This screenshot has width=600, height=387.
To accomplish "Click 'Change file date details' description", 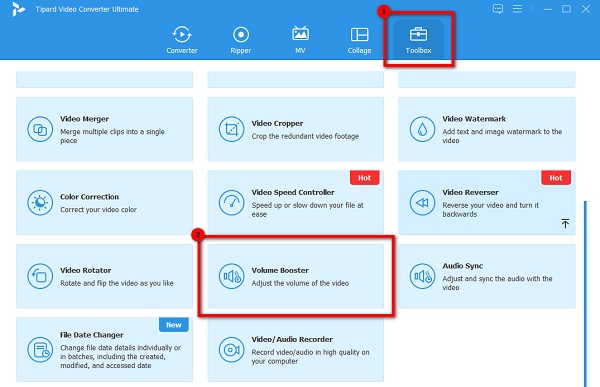I will click(121, 357).
